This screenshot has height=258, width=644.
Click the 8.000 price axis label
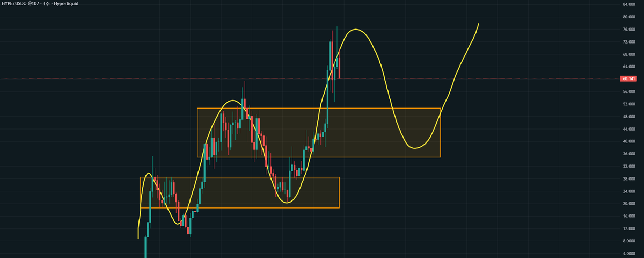[x=630, y=241]
